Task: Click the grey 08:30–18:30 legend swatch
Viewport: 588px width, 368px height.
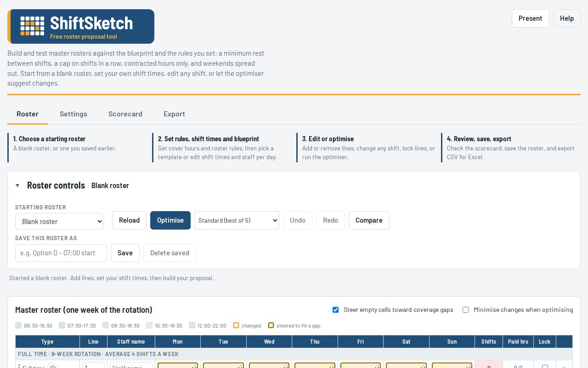Action: click(x=106, y=325)
